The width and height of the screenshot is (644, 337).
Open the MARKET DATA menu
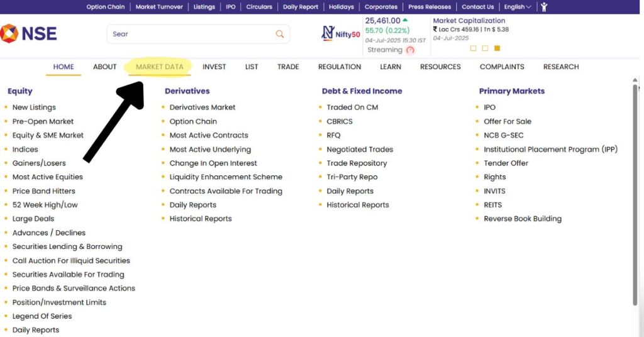[x=159, y=67]
